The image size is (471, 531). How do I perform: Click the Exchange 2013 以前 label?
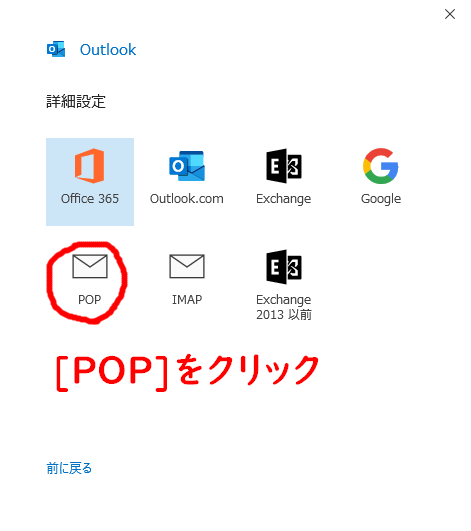[284, 307]
